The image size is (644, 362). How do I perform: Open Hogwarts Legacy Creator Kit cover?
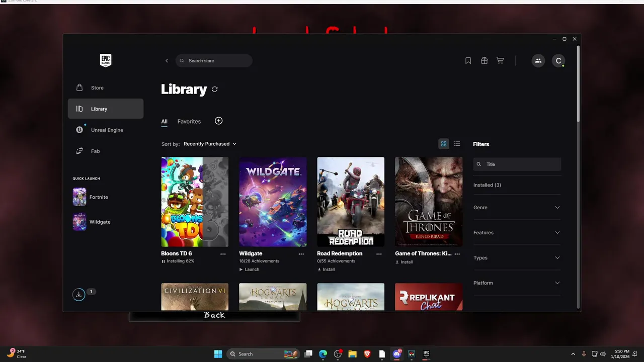coord(273,297)
